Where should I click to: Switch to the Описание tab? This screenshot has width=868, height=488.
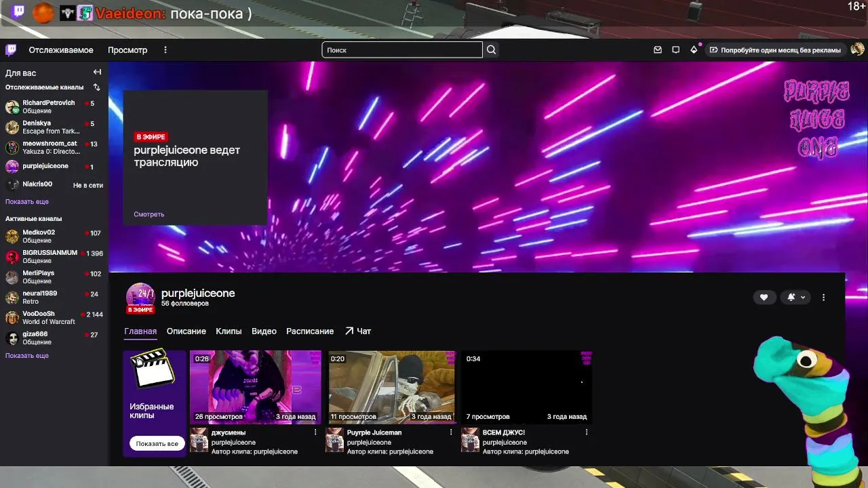[186, 331]
